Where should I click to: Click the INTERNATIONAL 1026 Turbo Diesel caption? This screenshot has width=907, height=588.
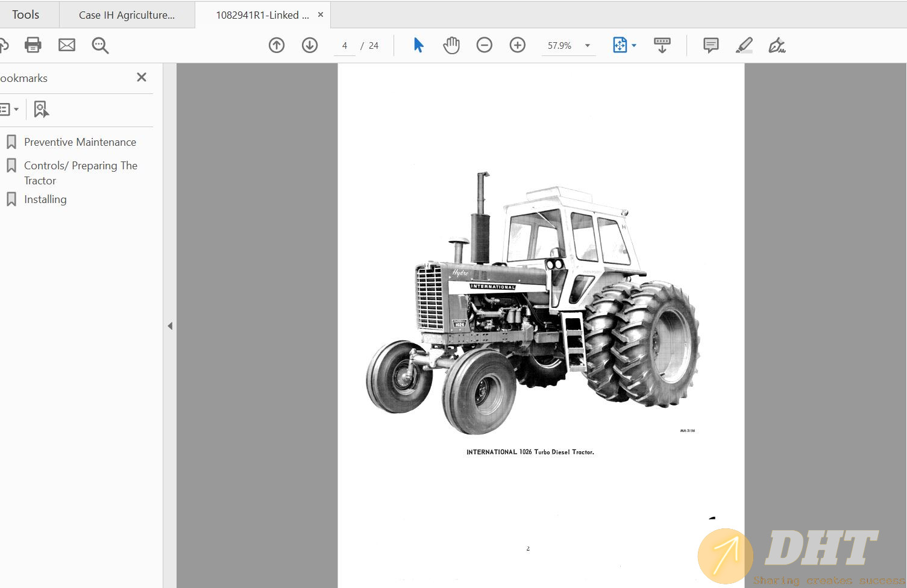click(x=530, y=452)
